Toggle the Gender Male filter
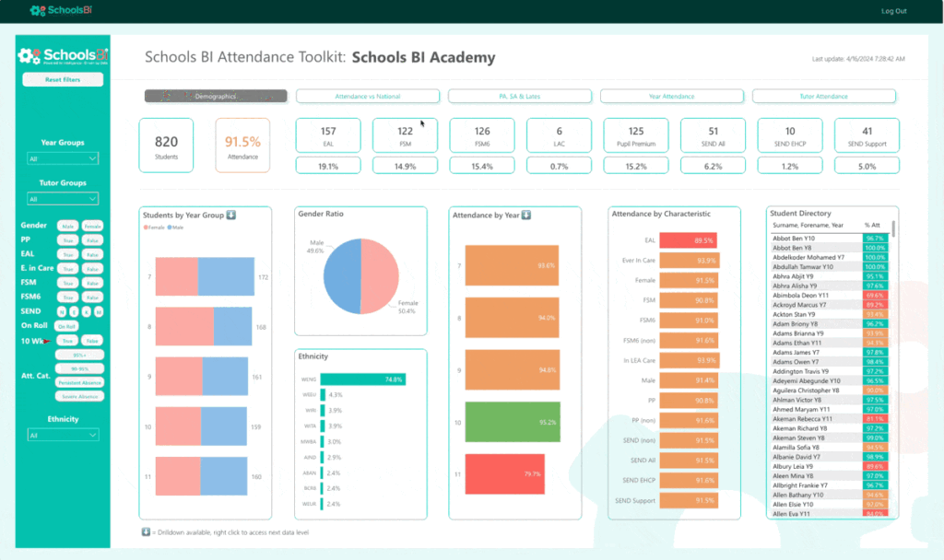The height and width of the screenshot is (560, 944). pos(67,227)
